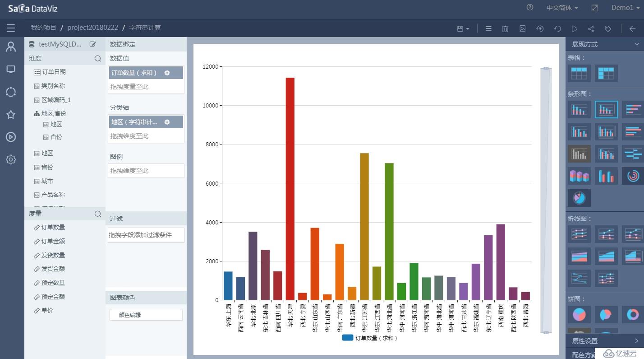Image resolution: width=644 pixels, height=359 pixels.
Task: Click the trash delete toolbar icon
Action: (505, 28)
